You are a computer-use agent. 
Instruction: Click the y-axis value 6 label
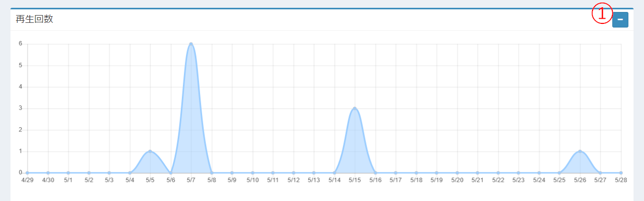20,44
